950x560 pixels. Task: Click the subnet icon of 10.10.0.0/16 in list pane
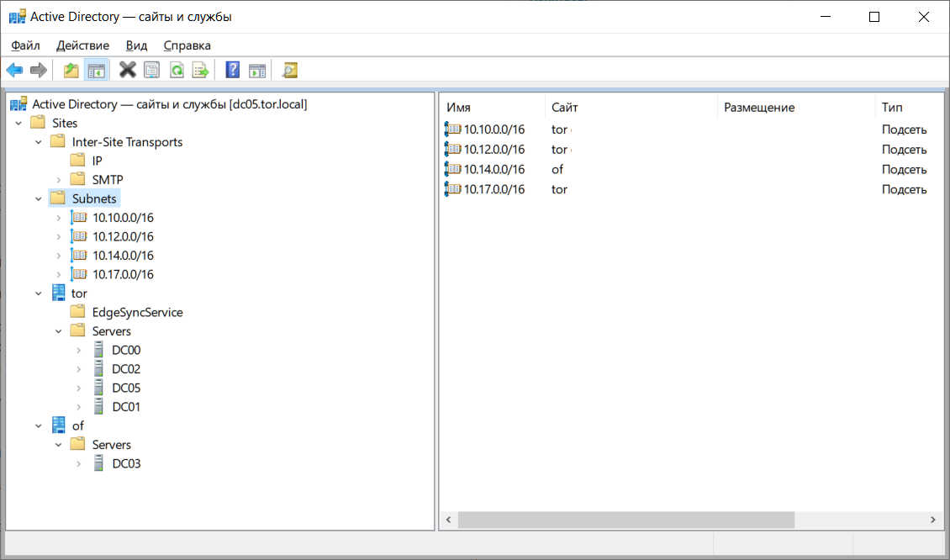(452, 129)
